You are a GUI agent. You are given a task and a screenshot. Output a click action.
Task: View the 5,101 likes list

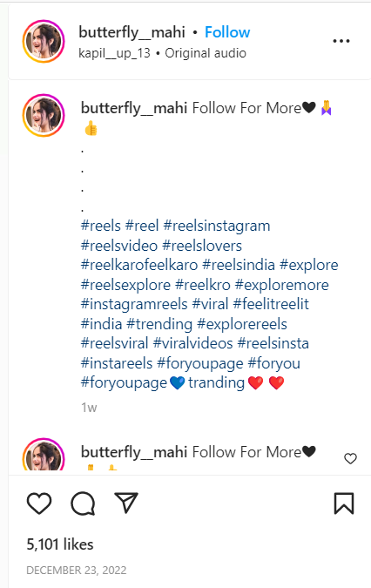[x=60, y=544]
